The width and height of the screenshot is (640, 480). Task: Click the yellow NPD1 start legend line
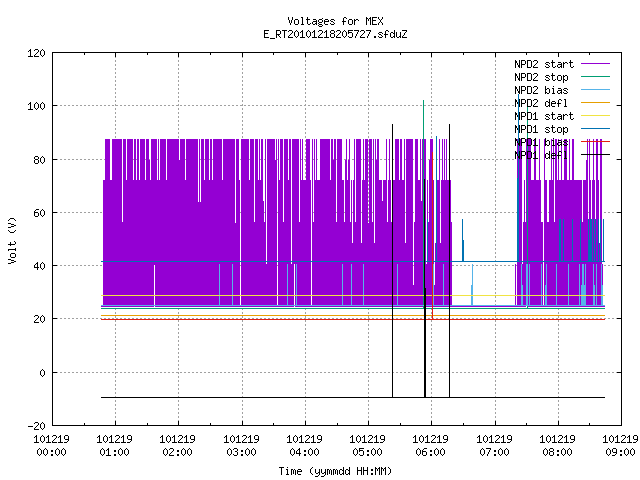point(595,116)
